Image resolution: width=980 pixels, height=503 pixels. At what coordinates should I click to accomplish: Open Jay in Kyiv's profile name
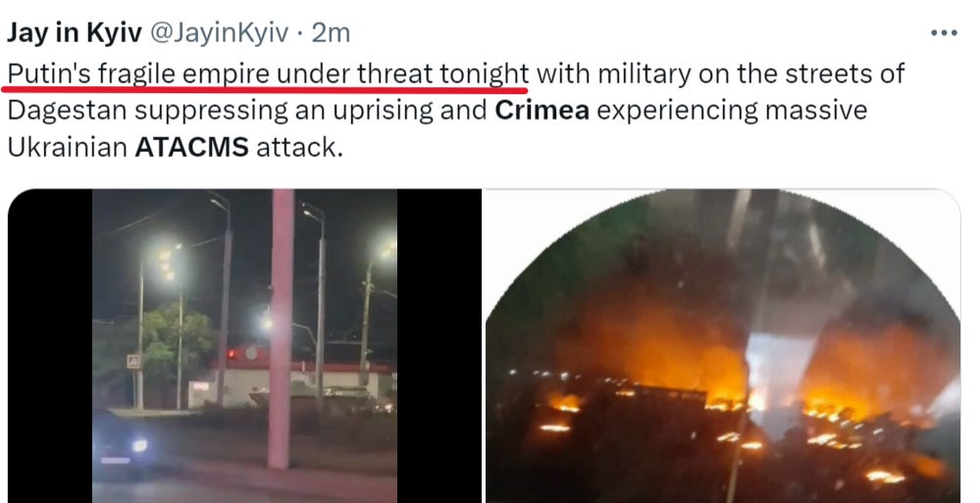point(75,33)
